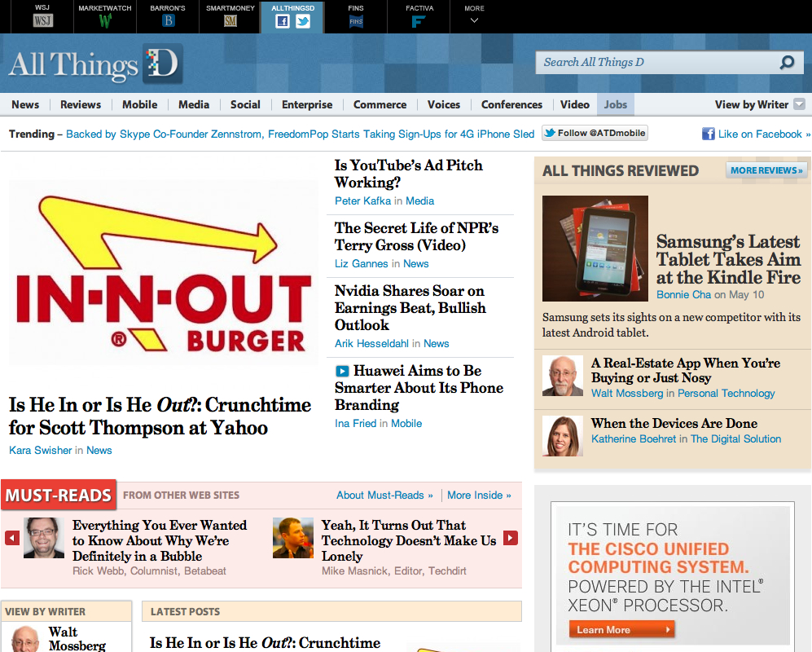Click Learn More in the Cisco ad
Viewport: 812px width, 652px height.
[x=621, y=630]
